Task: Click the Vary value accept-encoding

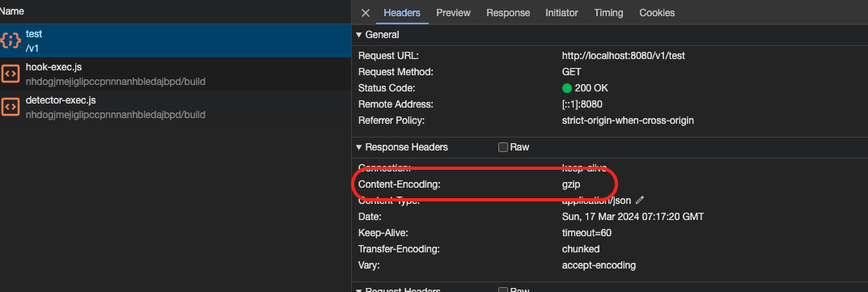Action: pyautogui.click(x=599, y=264)
